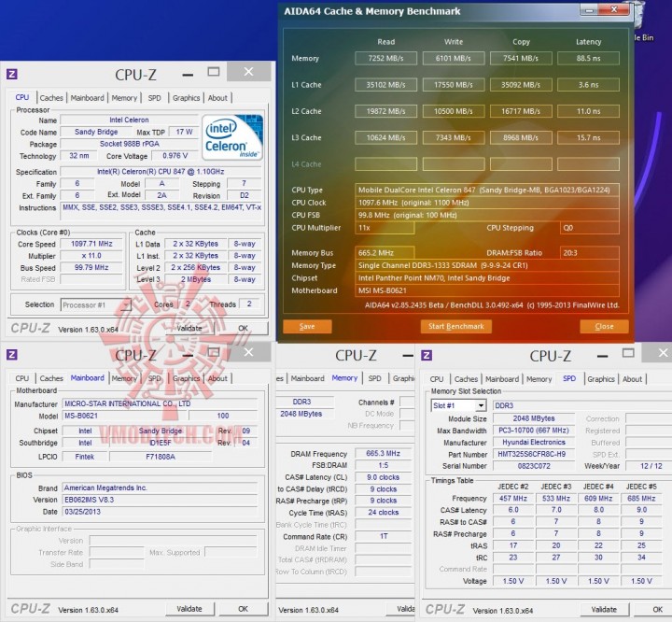Image resolution: width=672 pixels, height=622 pixels.
Task: Open Caches tab in top CPU-Z window
Action: [51, 98]
